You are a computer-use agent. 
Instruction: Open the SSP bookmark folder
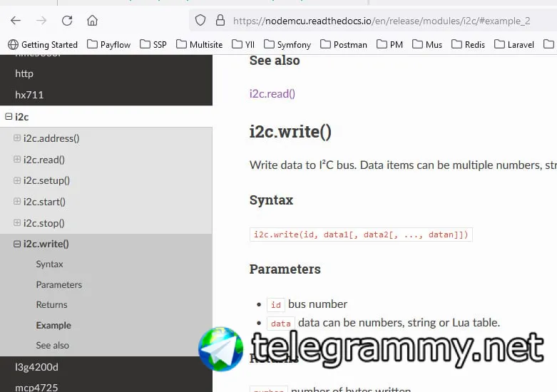click(x=153, y=45)
